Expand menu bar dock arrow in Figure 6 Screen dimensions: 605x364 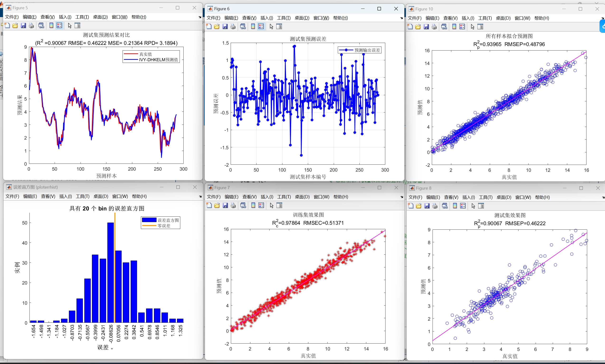pos(401,18)
